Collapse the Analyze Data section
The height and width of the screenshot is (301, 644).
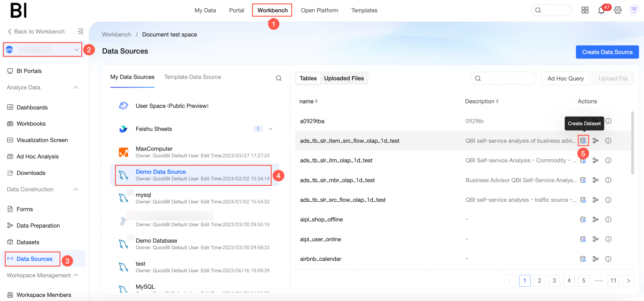click(76, 87)
